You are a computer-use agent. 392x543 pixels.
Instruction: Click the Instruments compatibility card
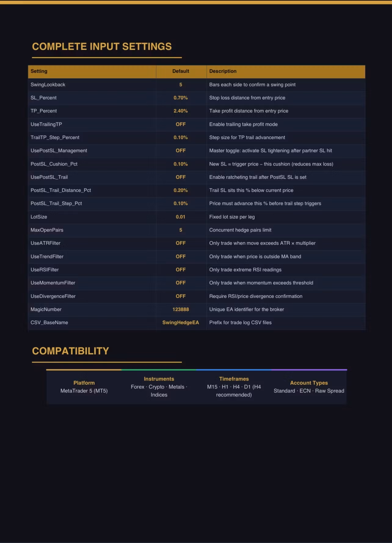[x=159, y=387]
